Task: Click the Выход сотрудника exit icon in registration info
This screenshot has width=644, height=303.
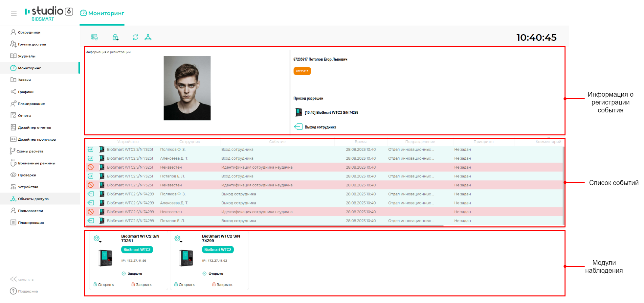Action: (298, 127)
